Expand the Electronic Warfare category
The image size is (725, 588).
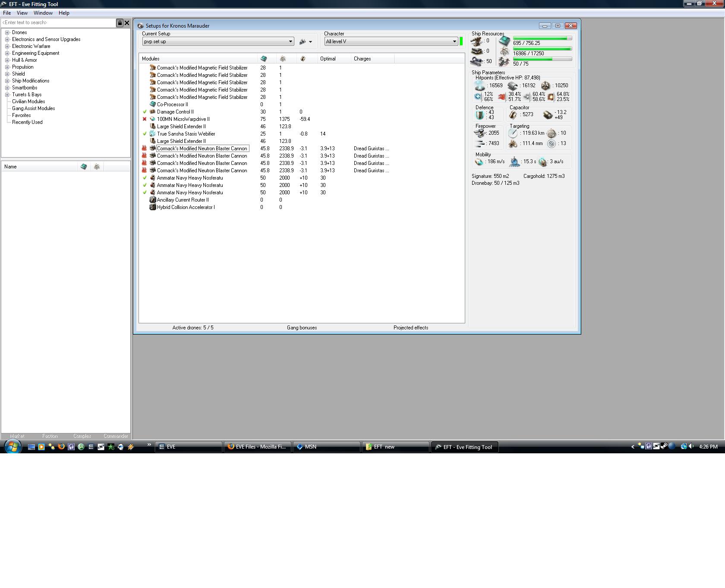pos(7,46)
